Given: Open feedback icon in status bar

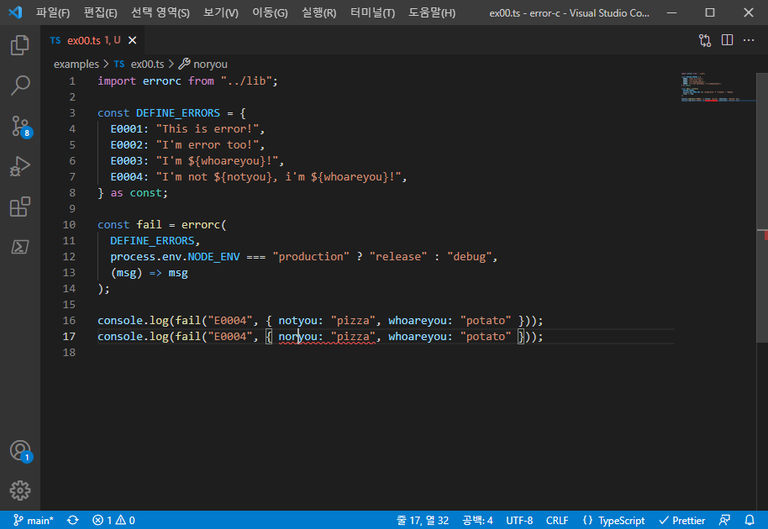Looking at the screenshot, I should (x=724, y=520).
